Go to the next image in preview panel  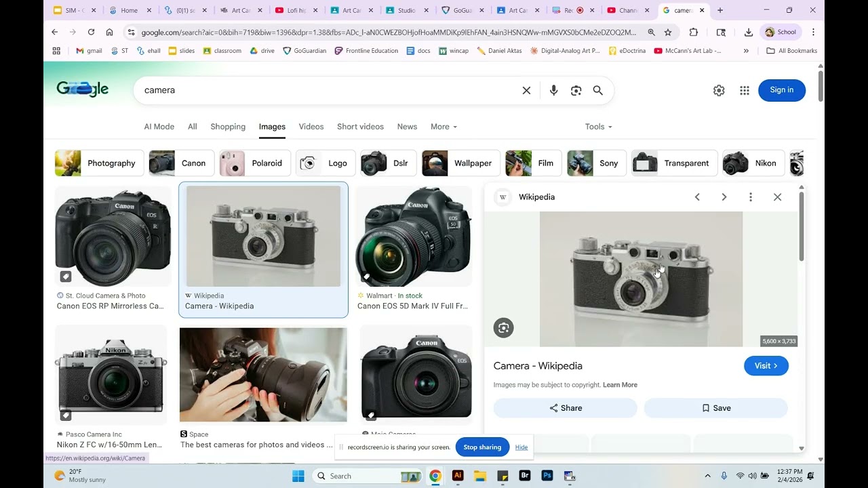click(724, 197)
